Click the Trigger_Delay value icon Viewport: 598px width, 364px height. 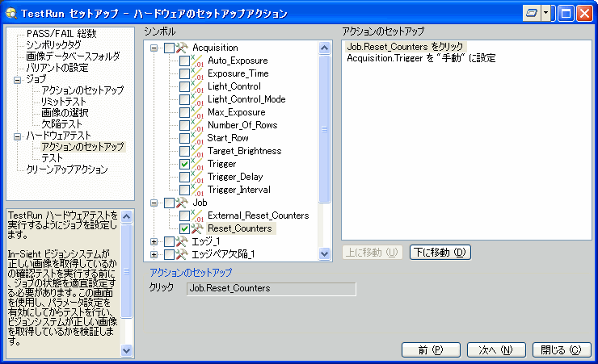(197, 177)
